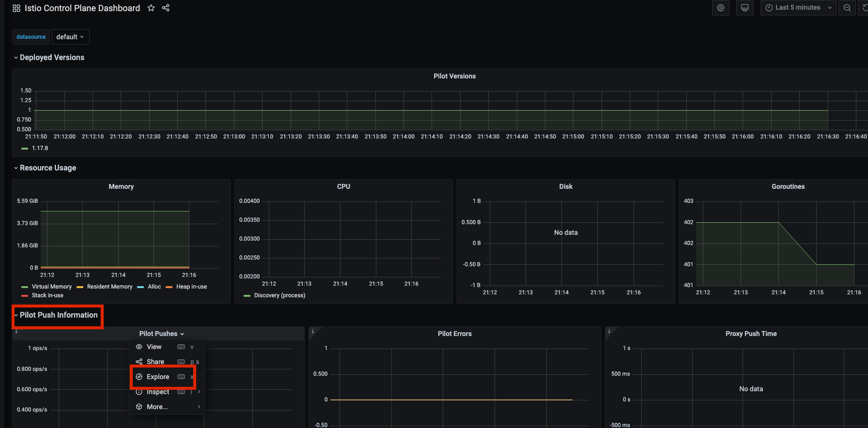Click the info icon on the Pilot Pushes panel
Image resolution: width=868 pixels, height=428 pixels.
coord(16,331)
